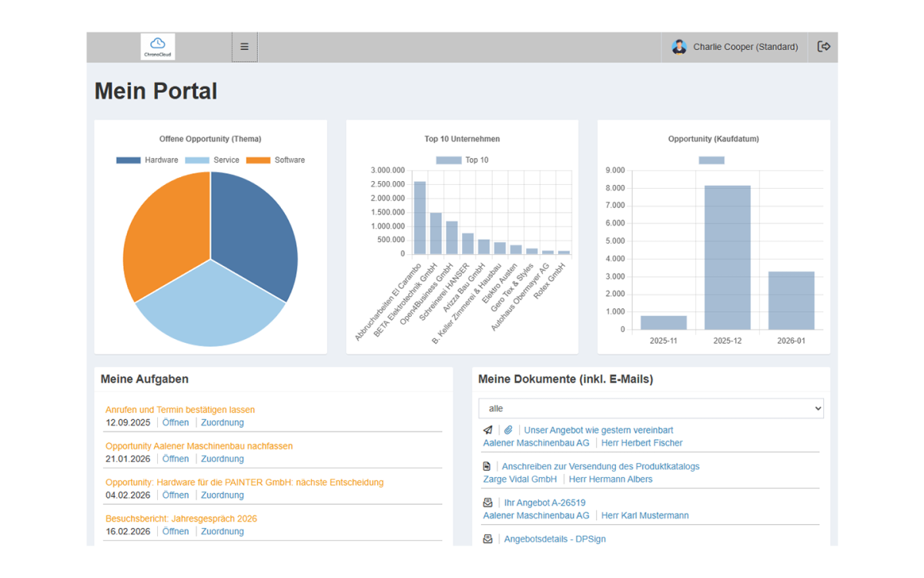Click icon beside Angebotsdetails - DPSign

(x=487, y=539)
